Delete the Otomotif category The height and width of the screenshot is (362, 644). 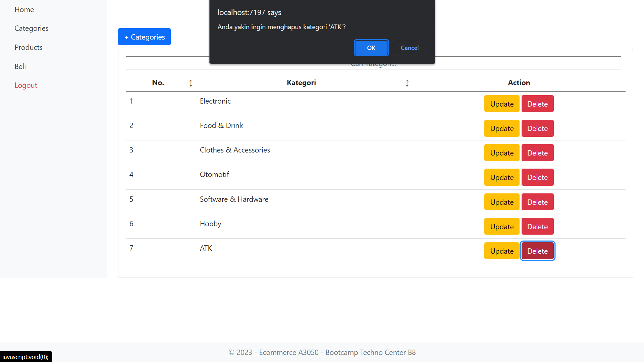click(537, 177)
